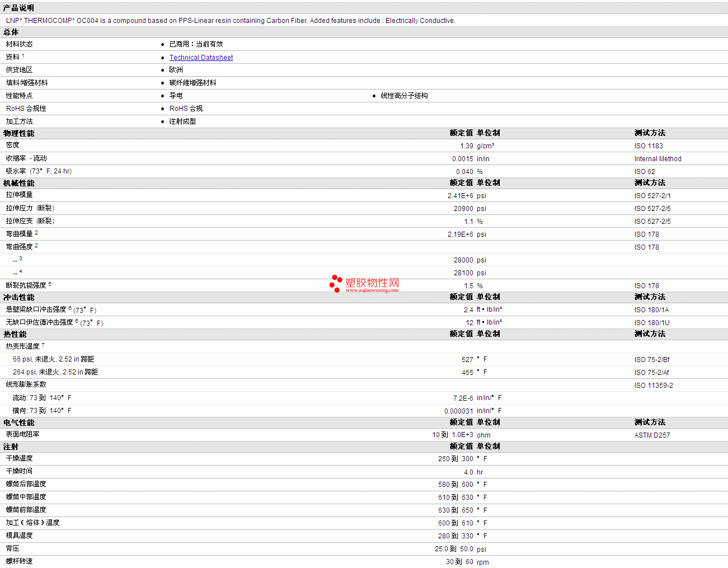The image size is (728, 568).
Task: Click ISO 75-2/Bf test method
Action: point(652,360)
